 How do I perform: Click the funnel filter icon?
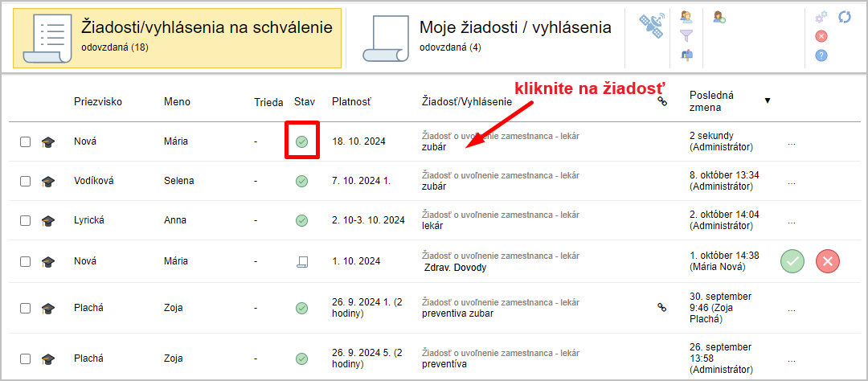pos(686,35)
